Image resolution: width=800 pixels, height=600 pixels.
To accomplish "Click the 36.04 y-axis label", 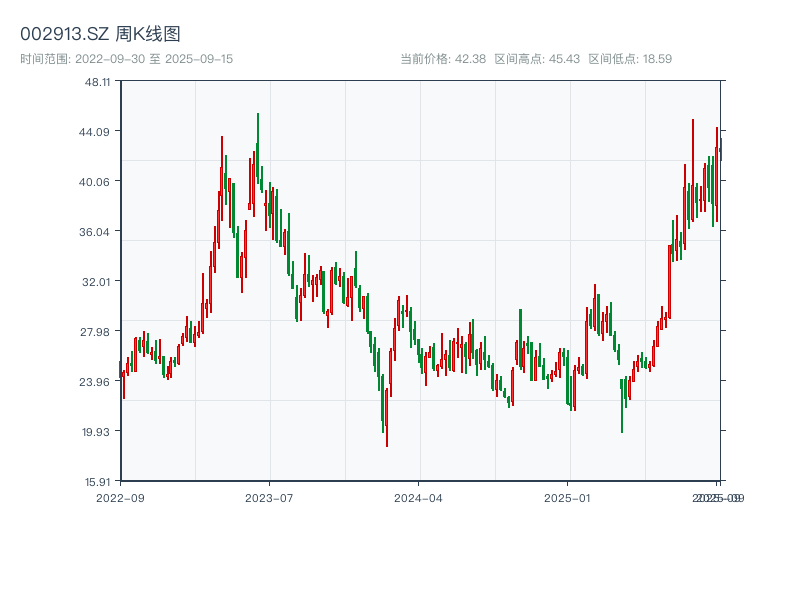I will pos(94,232).
